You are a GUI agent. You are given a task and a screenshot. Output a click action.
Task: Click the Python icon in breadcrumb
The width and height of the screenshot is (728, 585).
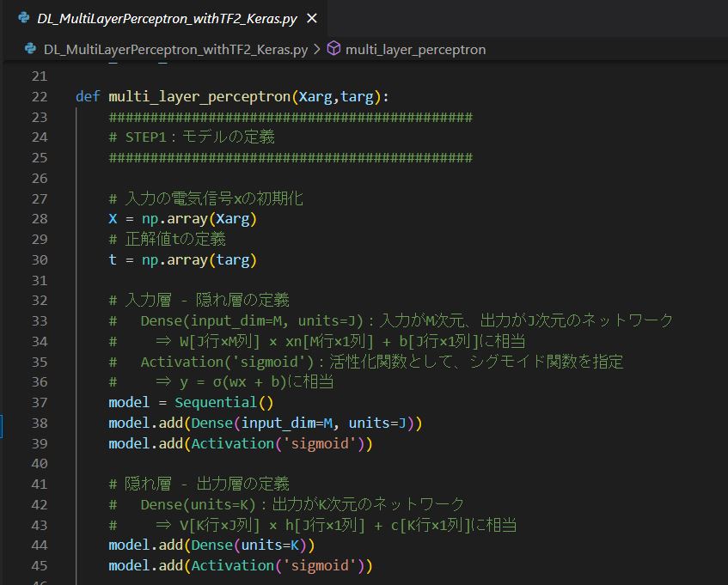tap(31, 49)
